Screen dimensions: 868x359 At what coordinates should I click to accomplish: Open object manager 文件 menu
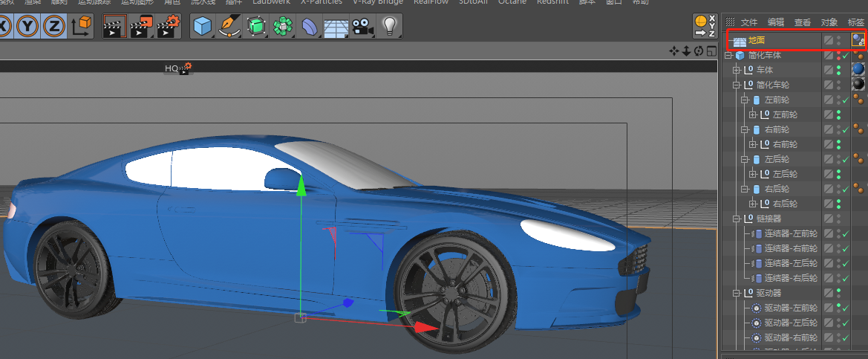click(749, 22)
